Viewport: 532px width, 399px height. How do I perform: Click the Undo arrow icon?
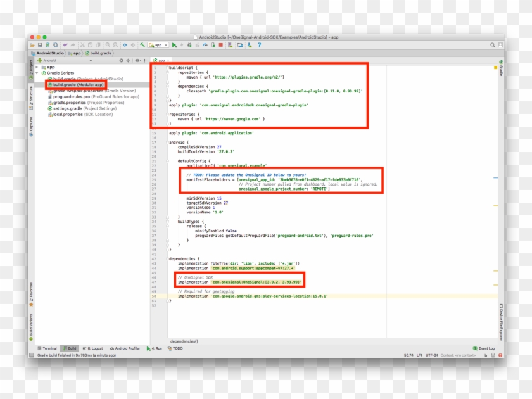point(65,44)
